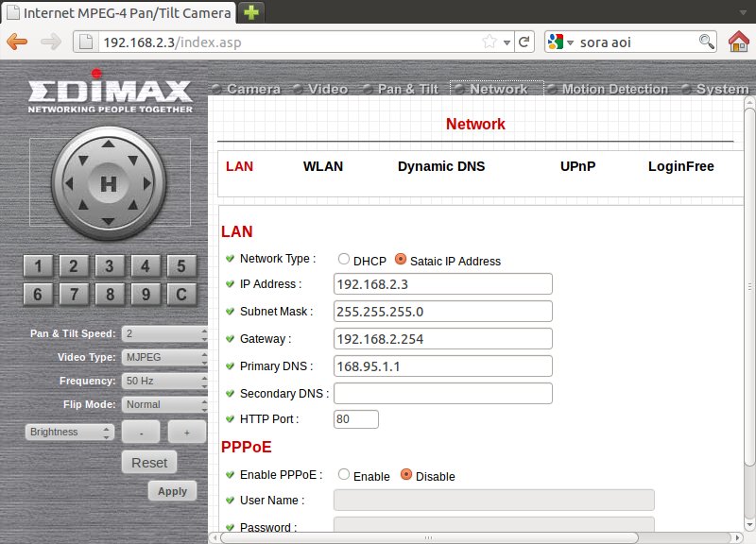756x544 pixels.
Task: Click the Gateway input field
Action: [x=442, y=339]
